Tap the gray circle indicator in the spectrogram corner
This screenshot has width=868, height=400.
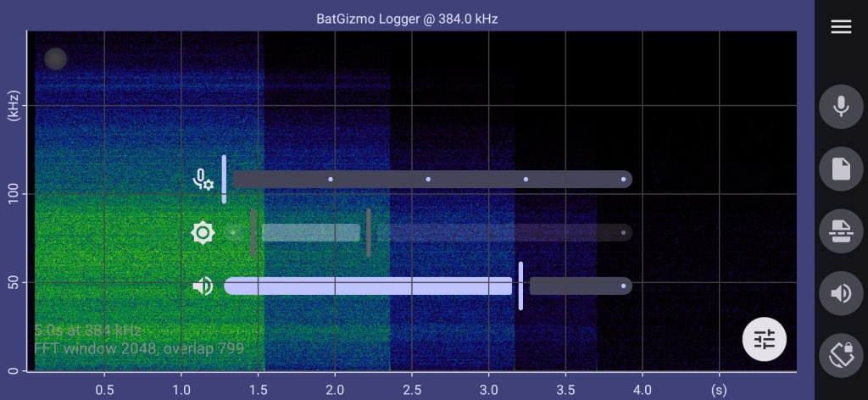pyautogui.click(x=55, y=58)
